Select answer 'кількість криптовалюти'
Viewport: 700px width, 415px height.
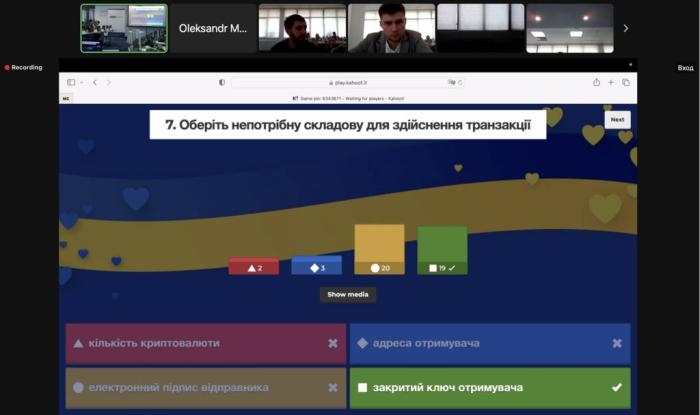pos(206,344)
